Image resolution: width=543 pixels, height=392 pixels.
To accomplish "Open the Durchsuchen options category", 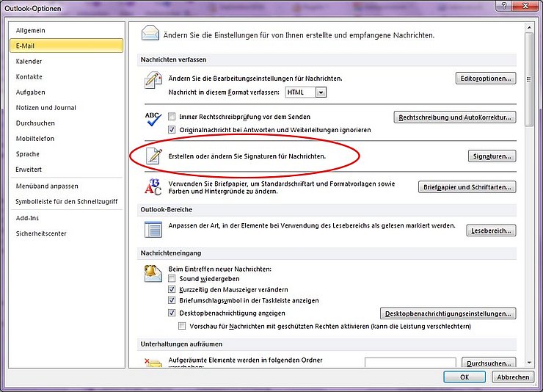I will pyautogui.click(x=67, y=123).
